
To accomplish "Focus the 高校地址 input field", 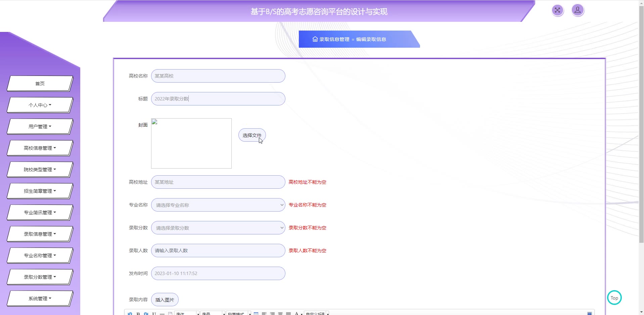I will 218,182.
